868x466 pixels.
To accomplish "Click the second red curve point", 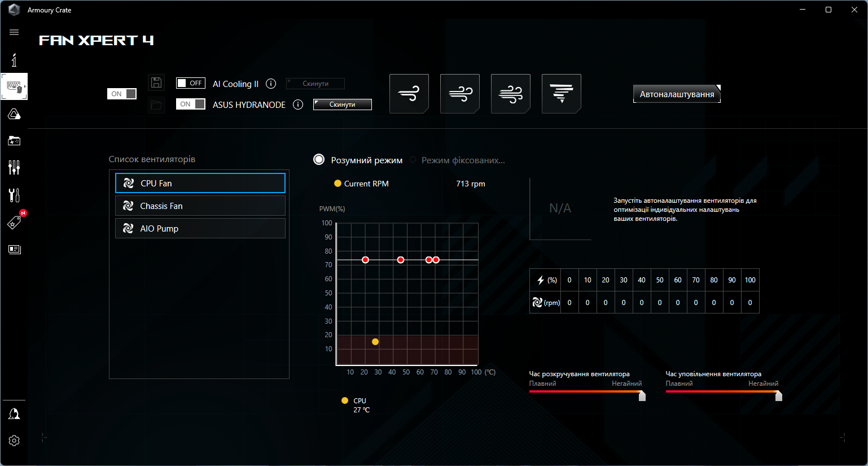I will pyautogui.click(x=401, y=260).
